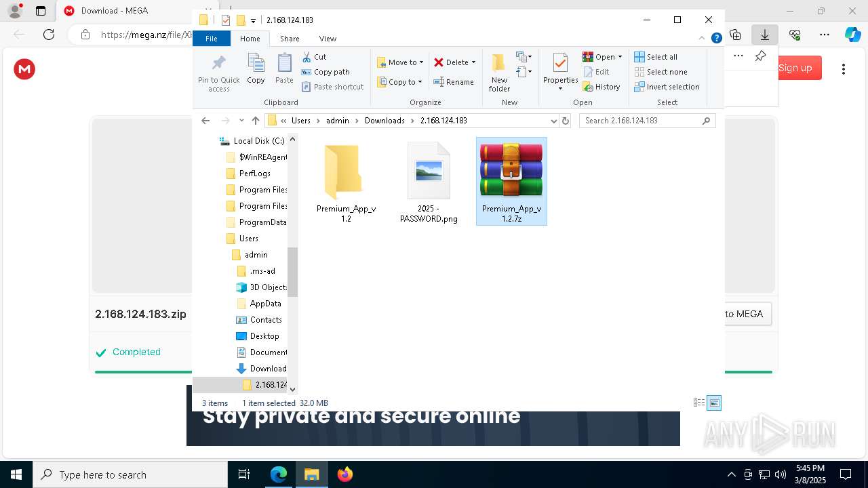Switch to the View ribbon tab
The height and width of the screenshot is (488, 868).
(x=328, y=39)
